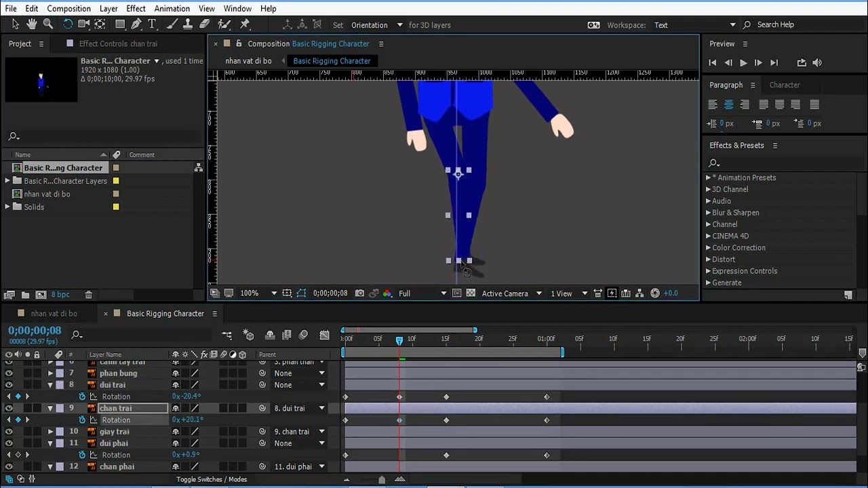Select the Brush tool
The height and width of the screenshot is (488, 868).
tap(172, 24)
